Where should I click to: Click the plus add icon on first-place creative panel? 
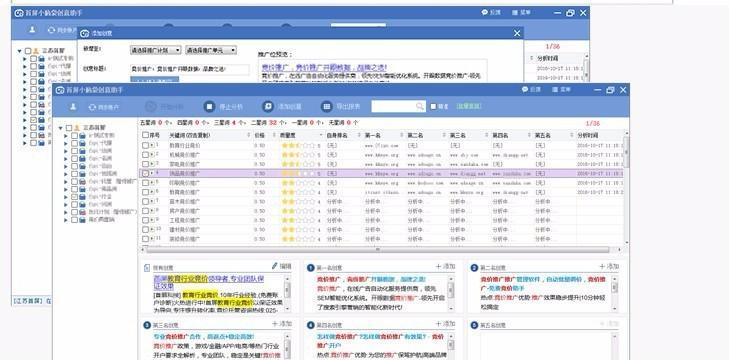point(438,266)
